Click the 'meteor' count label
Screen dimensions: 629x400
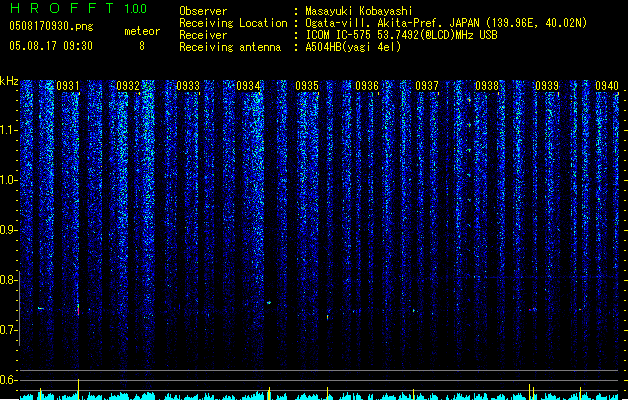(142, 31)
